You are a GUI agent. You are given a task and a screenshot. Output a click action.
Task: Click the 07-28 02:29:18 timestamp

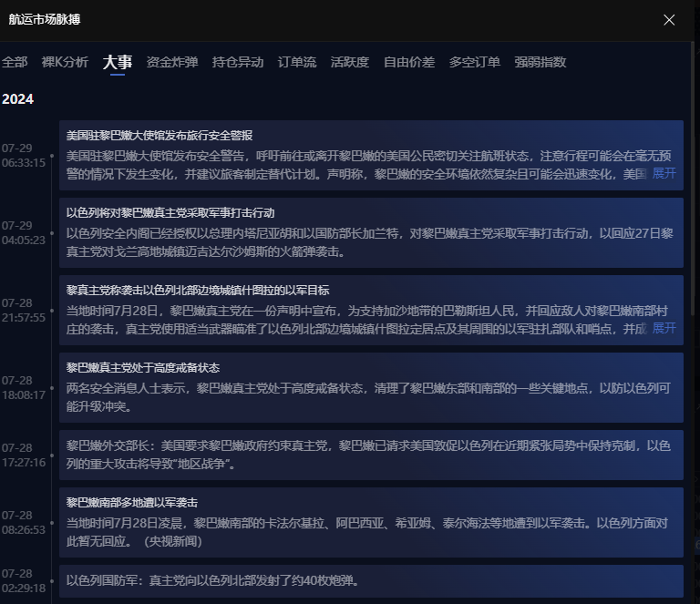(23, 581)
